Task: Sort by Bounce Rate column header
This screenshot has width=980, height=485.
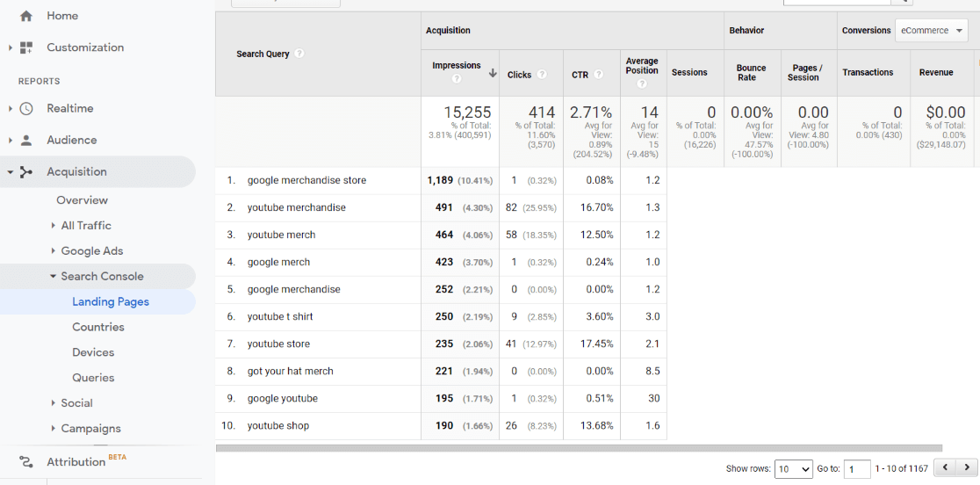Action: (751, 73)
